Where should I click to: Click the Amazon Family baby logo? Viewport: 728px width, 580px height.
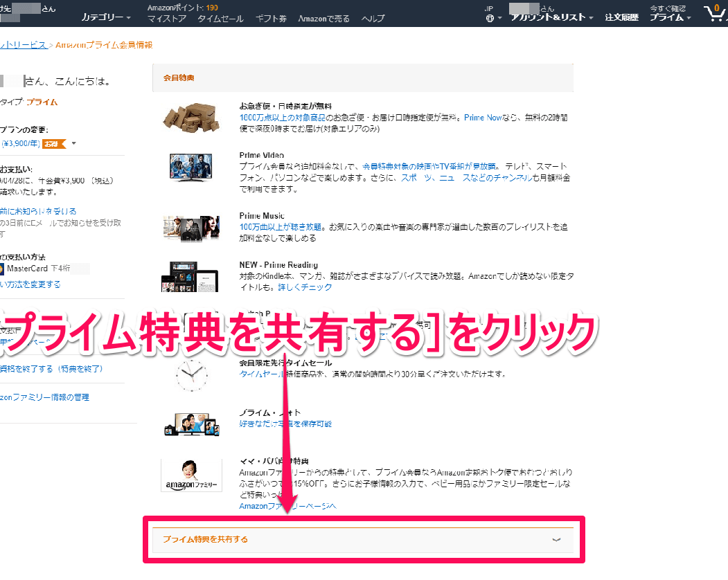[191, 475]
